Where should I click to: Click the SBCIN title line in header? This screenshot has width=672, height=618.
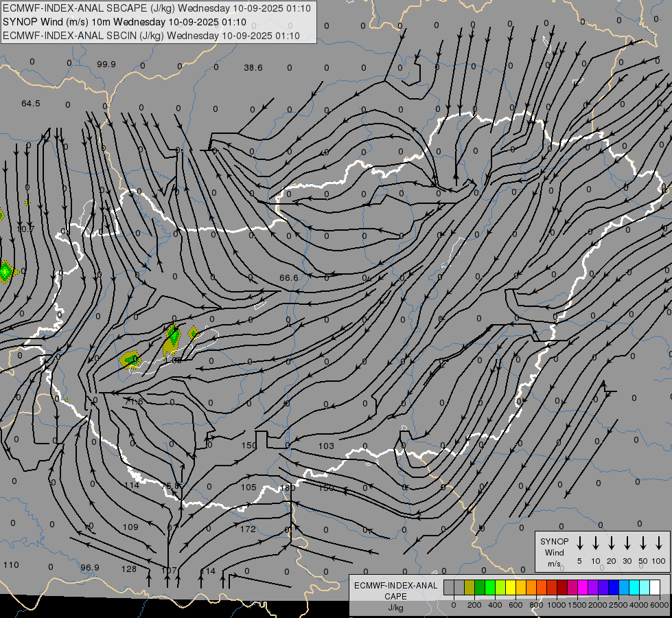[151, 36]
